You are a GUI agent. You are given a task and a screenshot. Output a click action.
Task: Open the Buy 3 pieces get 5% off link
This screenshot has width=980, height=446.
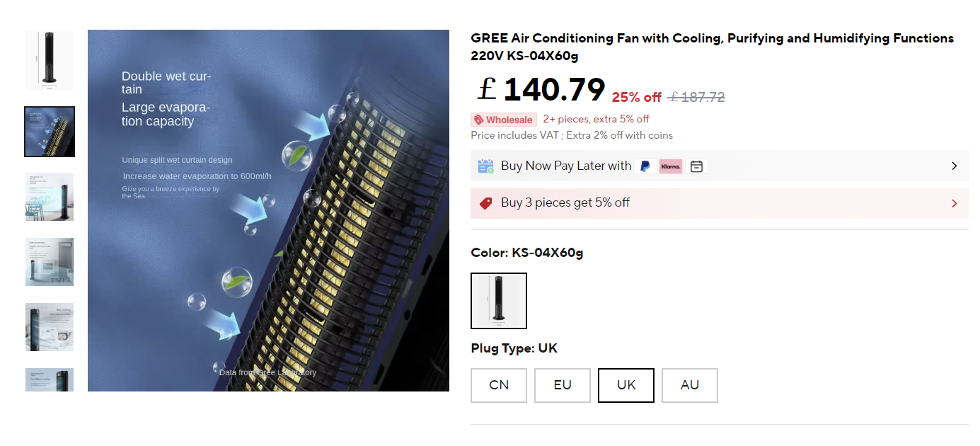tap(565, 203)
